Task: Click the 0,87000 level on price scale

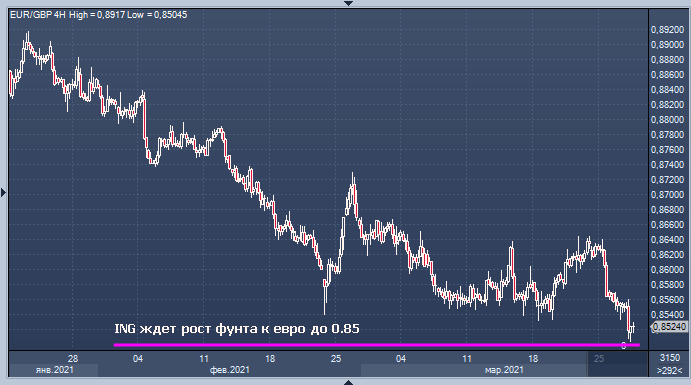Action: point(667,195)
